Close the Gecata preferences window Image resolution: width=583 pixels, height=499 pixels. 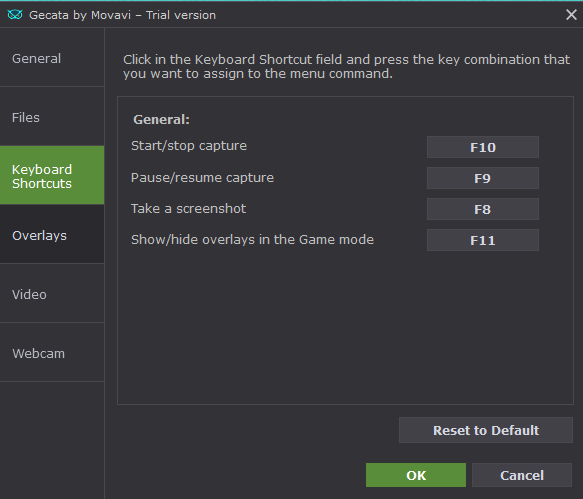571,15
